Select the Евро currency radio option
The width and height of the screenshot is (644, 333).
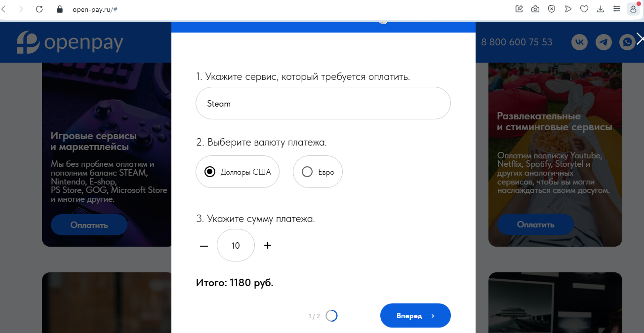(318, 172)
